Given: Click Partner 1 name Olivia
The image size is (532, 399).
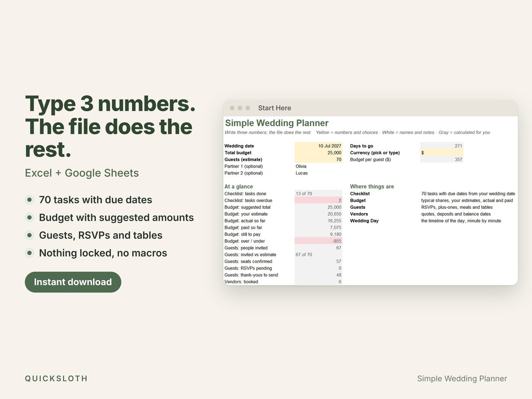Looking at the screenshot, I should 301,166.
